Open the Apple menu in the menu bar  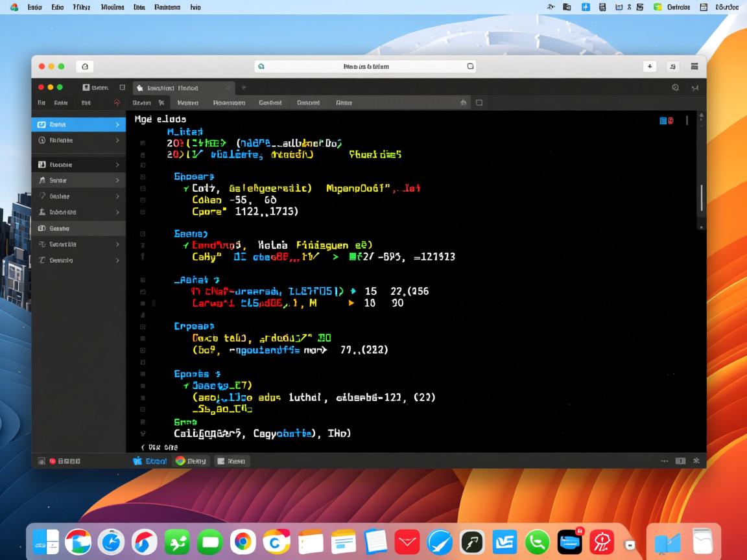[14, 7]
